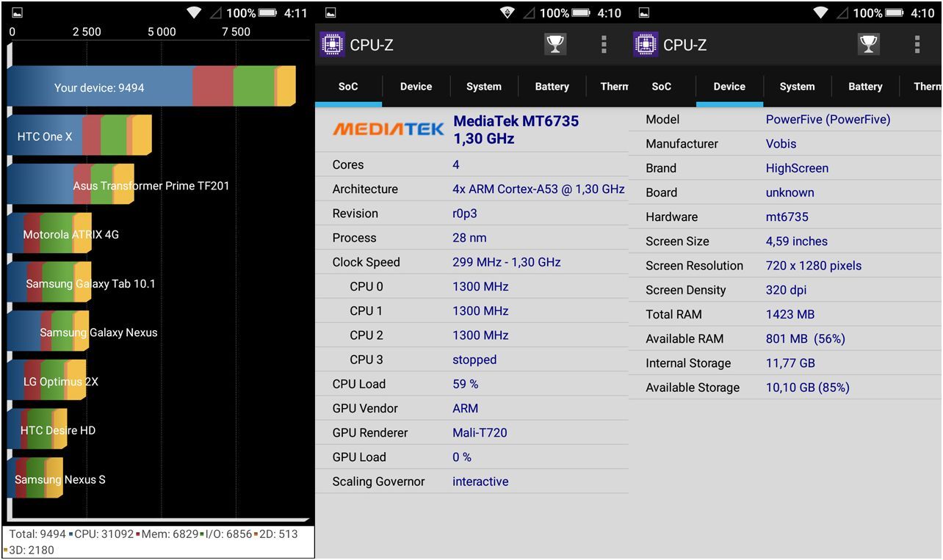Select the highlighted Device tab above the Model row

[729, 87]
